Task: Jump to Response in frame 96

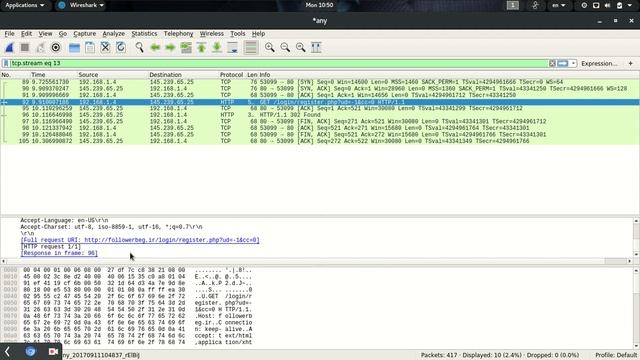Action: point(59,253)
